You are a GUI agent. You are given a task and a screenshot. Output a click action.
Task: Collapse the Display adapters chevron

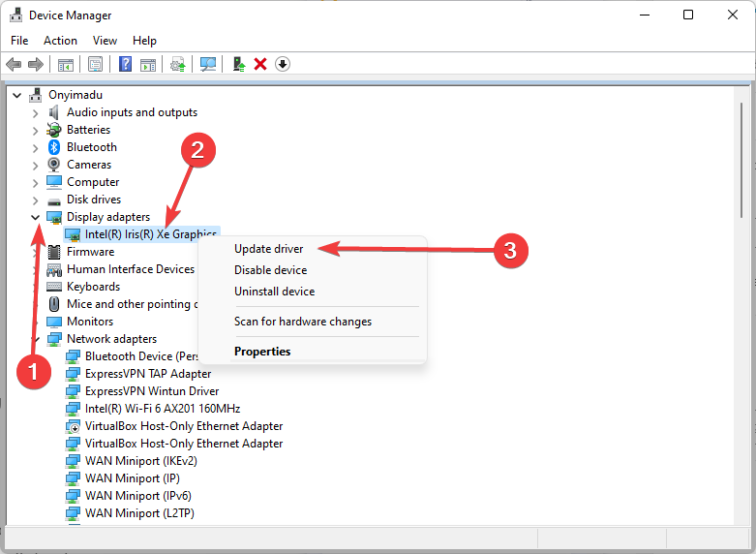click(x=35, y=217)
